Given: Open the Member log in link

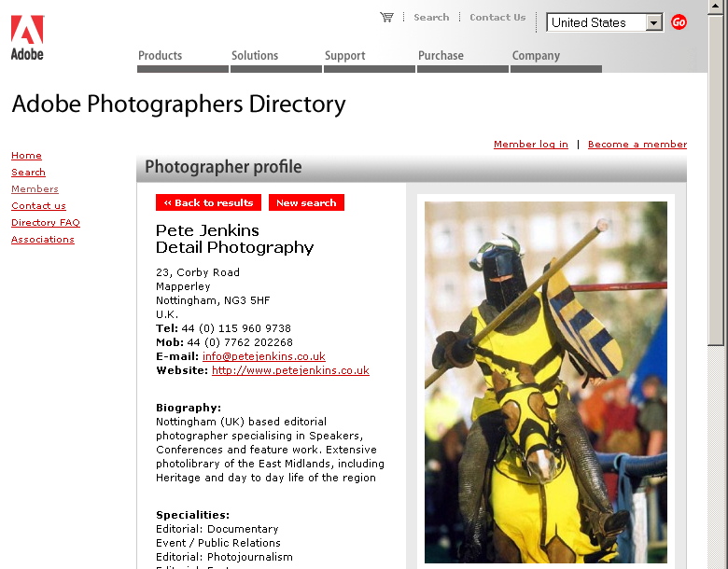Looking at the screenshot, I should click(530, 145).
